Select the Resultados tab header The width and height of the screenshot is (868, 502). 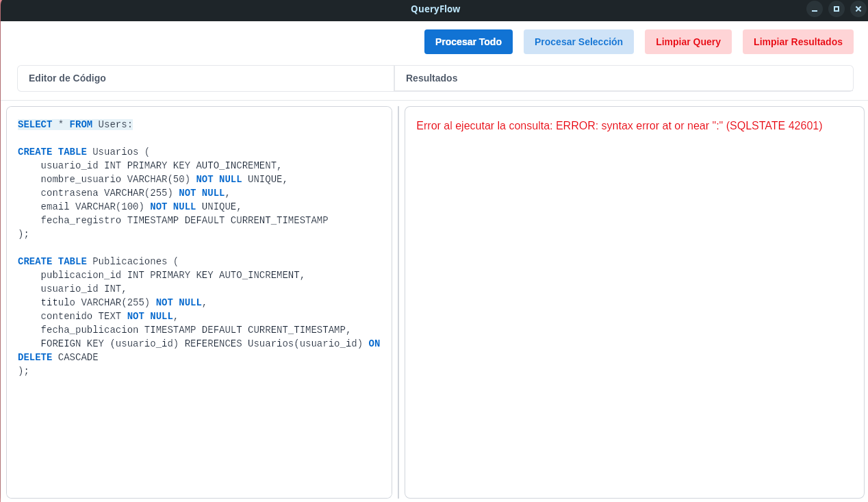pos(624,78)
